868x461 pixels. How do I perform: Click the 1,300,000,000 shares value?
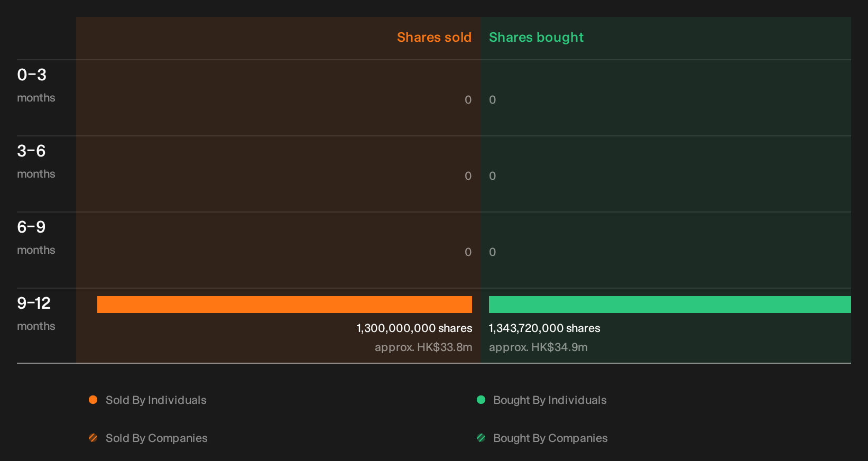coord(414,328)
